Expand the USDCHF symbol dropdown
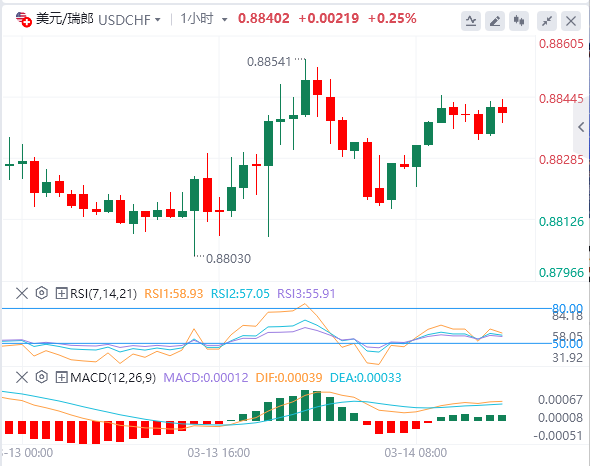The width and height of the screenshot is (590, 466). [158, 20]
